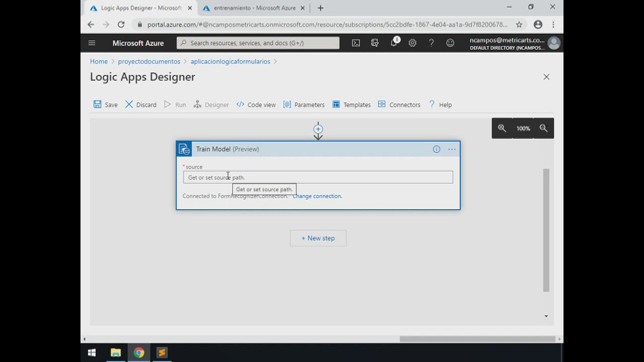This screenshot has height=362, width=644.
Task: Open directory and subscription filter icon
Action: coord(375,43)
